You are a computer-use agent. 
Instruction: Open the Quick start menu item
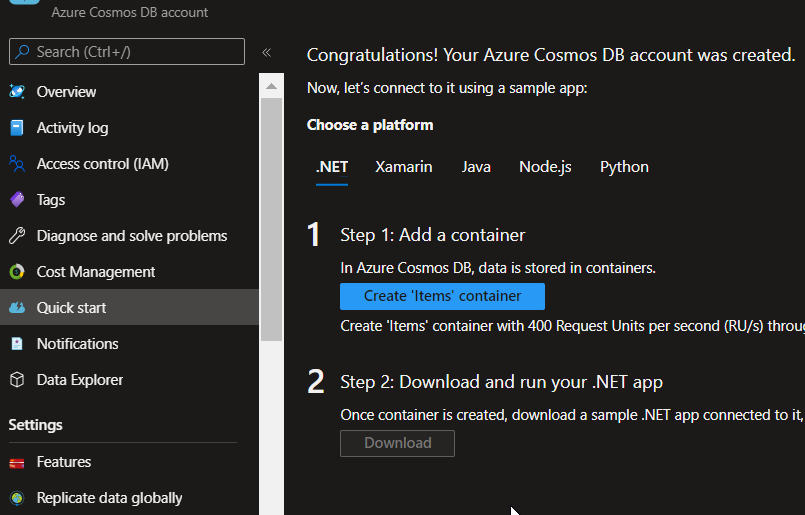tap(72, 308)
